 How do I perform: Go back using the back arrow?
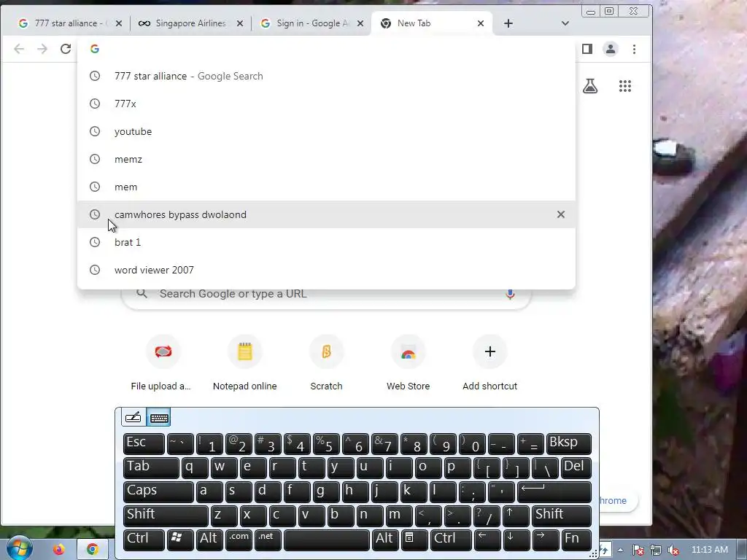coord(19,49)
